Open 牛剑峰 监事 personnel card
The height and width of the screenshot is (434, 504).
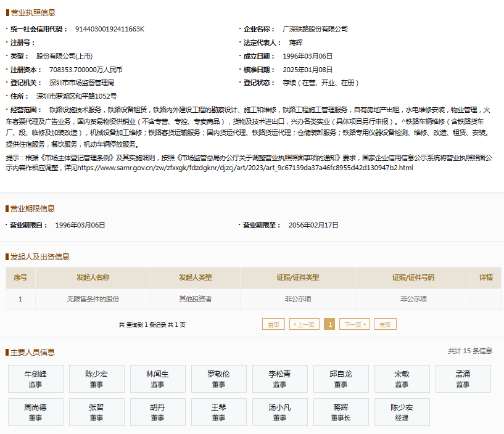point(36,379)
